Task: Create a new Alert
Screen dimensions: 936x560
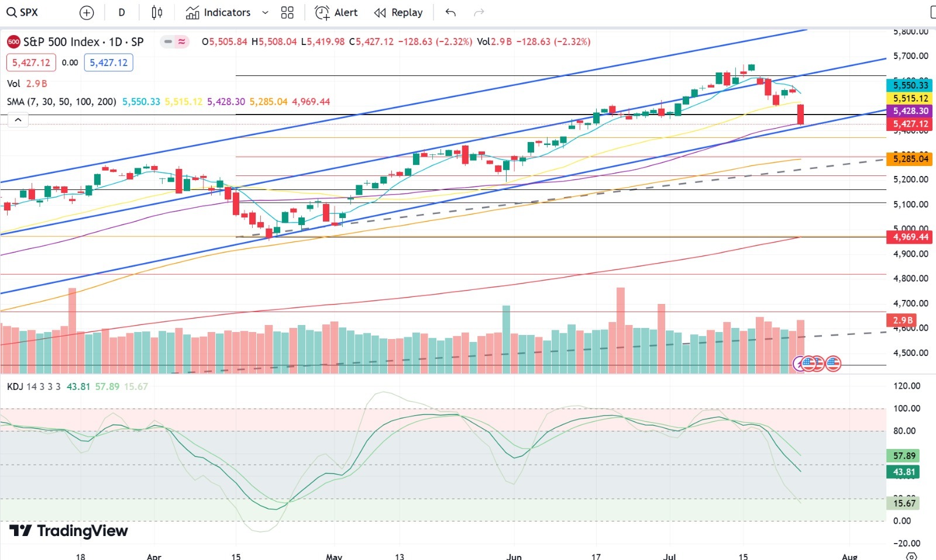Action: pyautogui.click(x=336, y=12)
